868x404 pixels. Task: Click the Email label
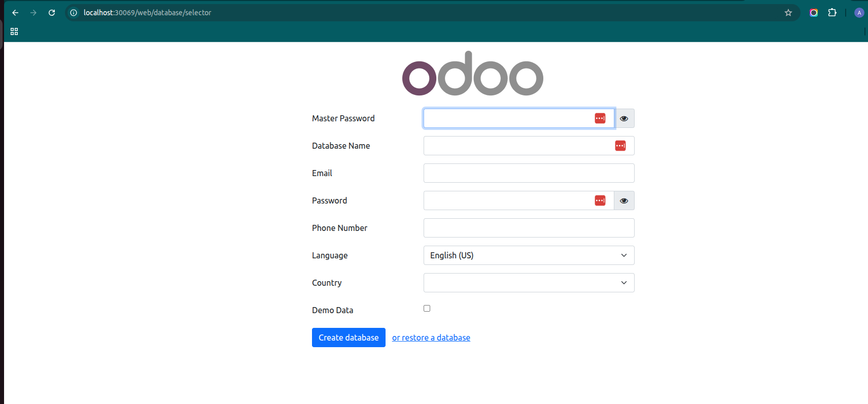click(x=322, y=173)
